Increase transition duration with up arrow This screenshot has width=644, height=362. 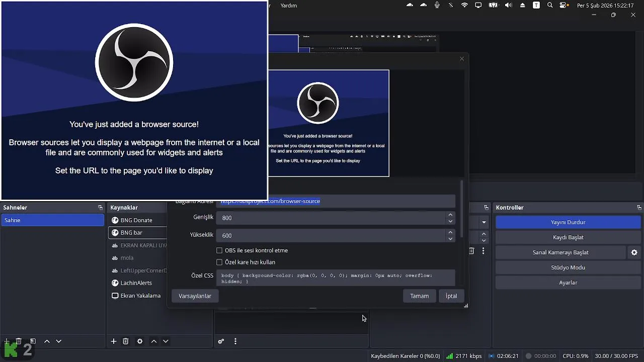point(484,233)
